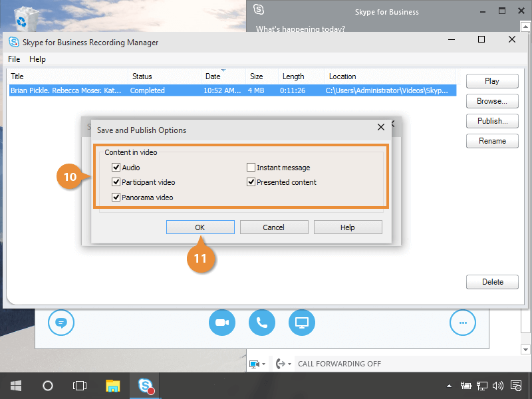Image resolution: width=532 pixels, height=399 pixels.
Task: Click the present screen monitor icon
Action: click(x=302, y=323)
